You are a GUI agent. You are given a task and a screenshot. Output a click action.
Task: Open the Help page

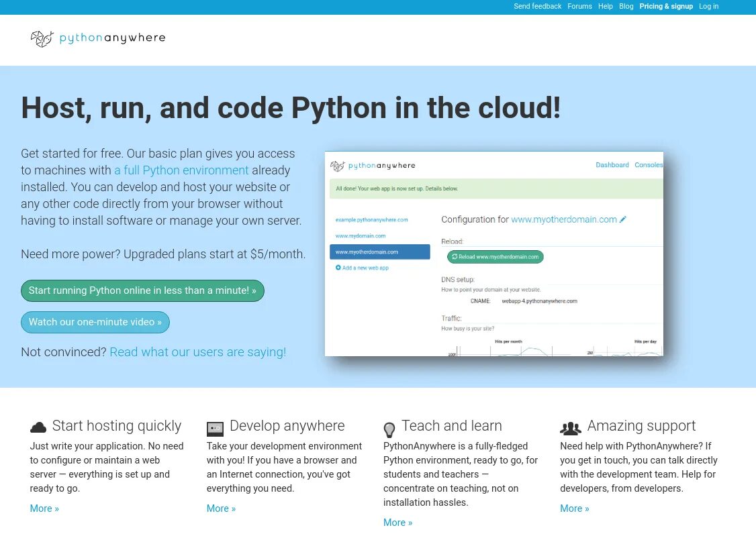[606, 6]
